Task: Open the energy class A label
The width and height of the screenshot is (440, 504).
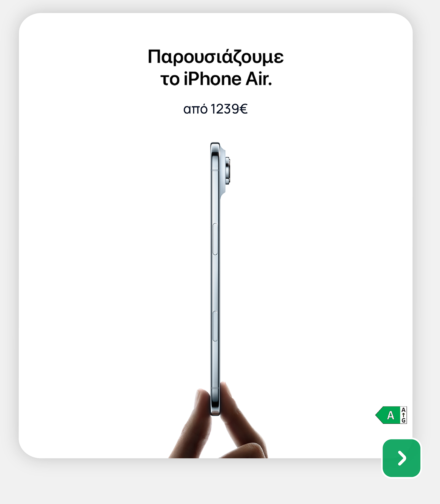Action: [391, 415]
